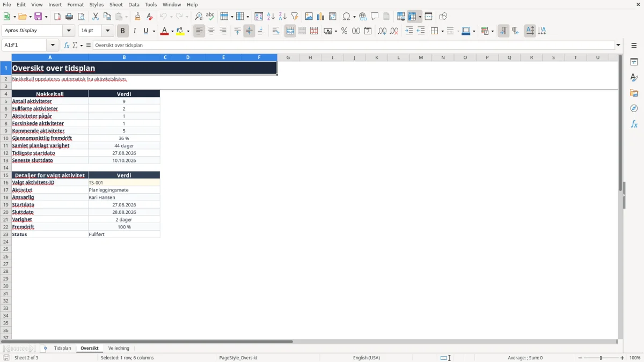Switch to Tidsplan sheet tab
Viewport: 644px width, 362px height.
[62, 349]
